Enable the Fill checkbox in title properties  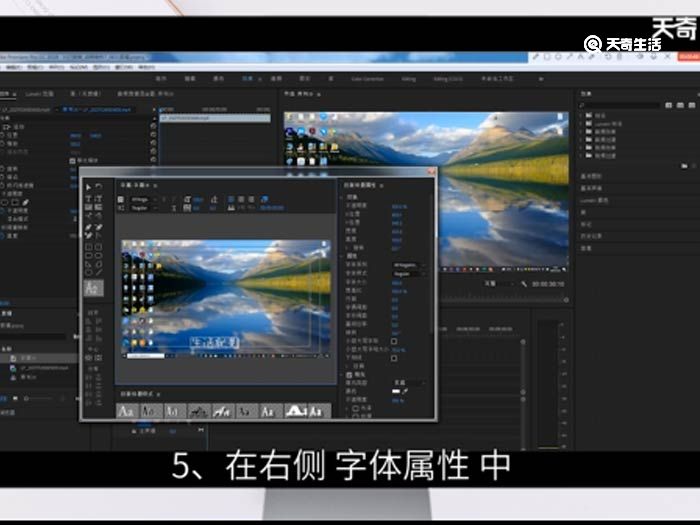coord(351,374)
